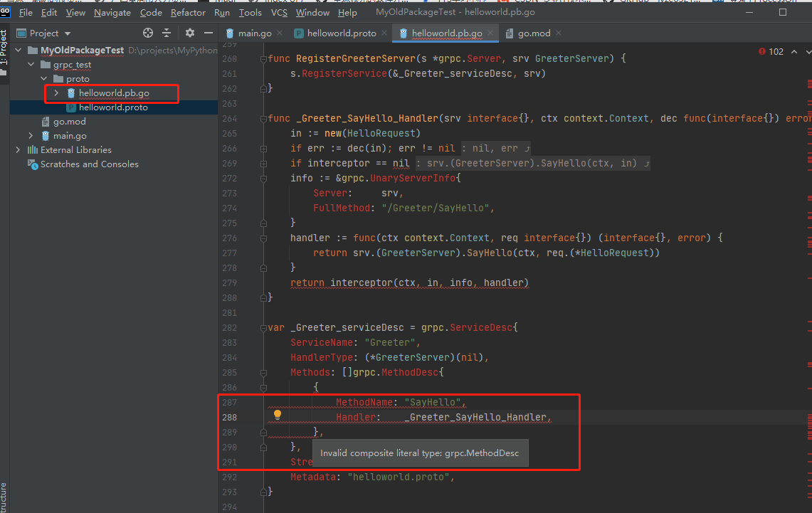Select main.go in the project tree
Viewport: 812px width, 513px height.
click(70, 136)
